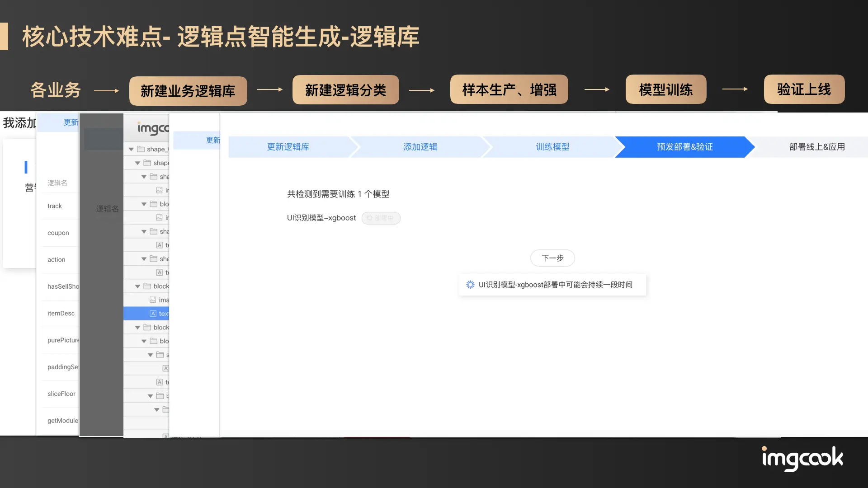Click the coupon logic name row
Screen dimensions: 868x488
[58, 233]
